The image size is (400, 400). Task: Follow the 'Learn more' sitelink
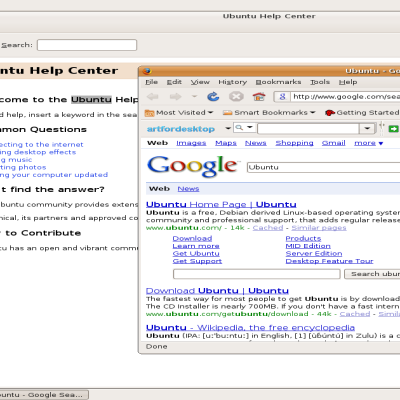[196, 246]
